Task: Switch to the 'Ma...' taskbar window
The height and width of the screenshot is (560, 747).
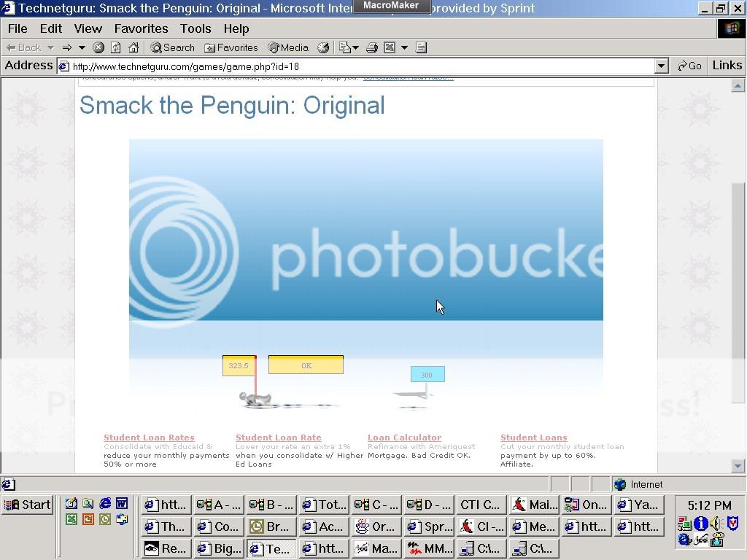Action: pos(377,548)
